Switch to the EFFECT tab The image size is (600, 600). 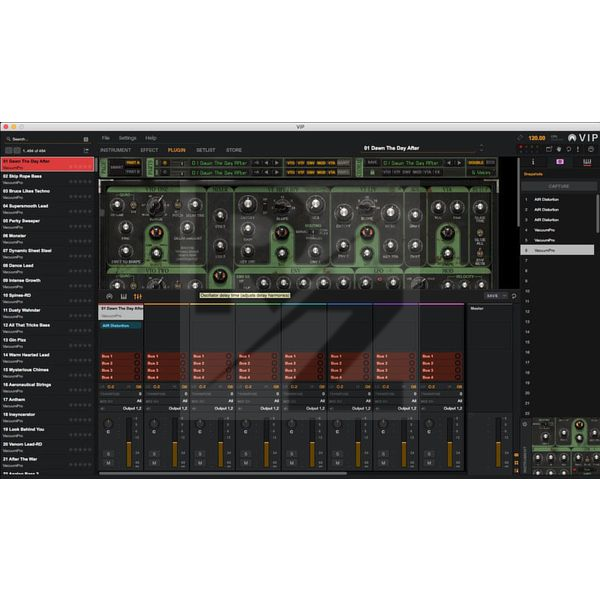149,150
